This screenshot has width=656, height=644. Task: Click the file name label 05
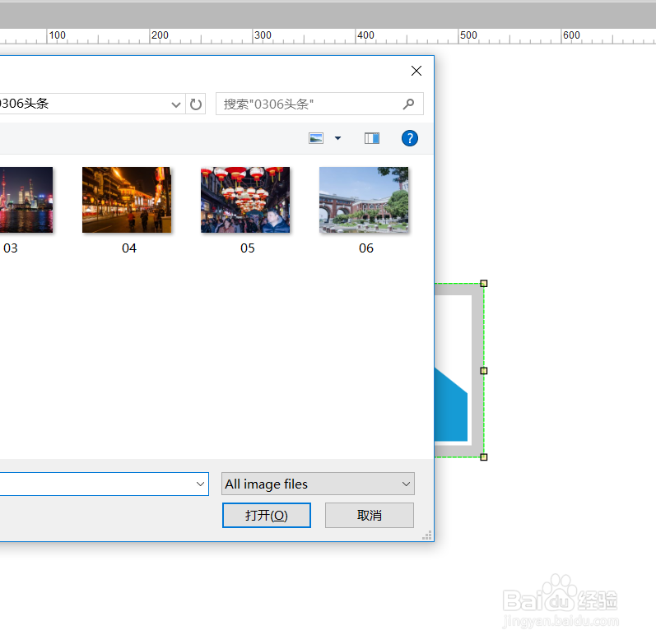tap(247, 248)
